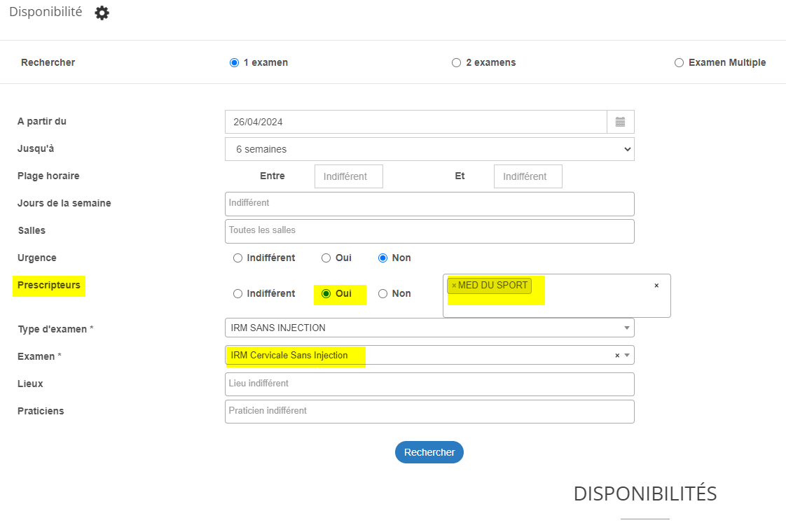Screen dimensions: 786x532
Task: Set Prescripteurs to Non
Action: pos(382,293)
